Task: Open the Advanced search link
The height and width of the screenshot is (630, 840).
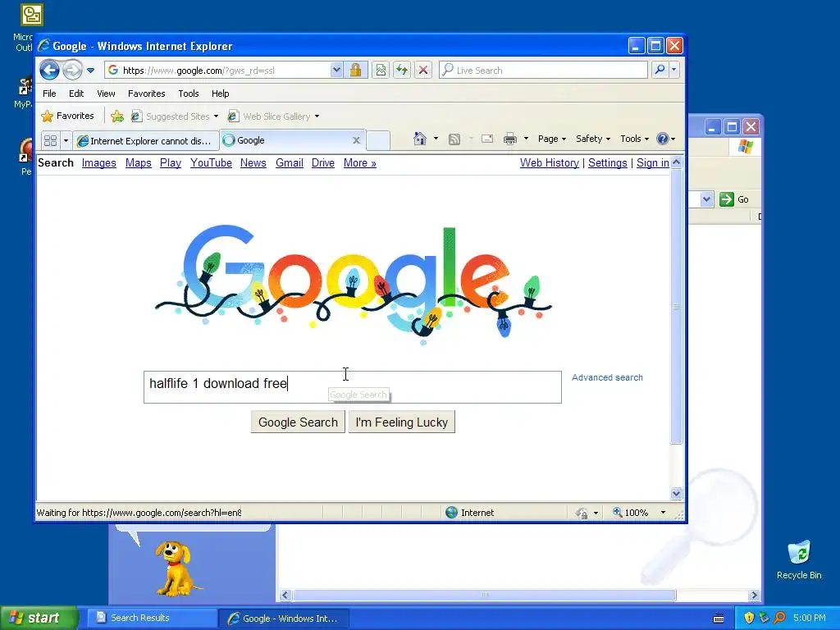Action: [607, 377]
